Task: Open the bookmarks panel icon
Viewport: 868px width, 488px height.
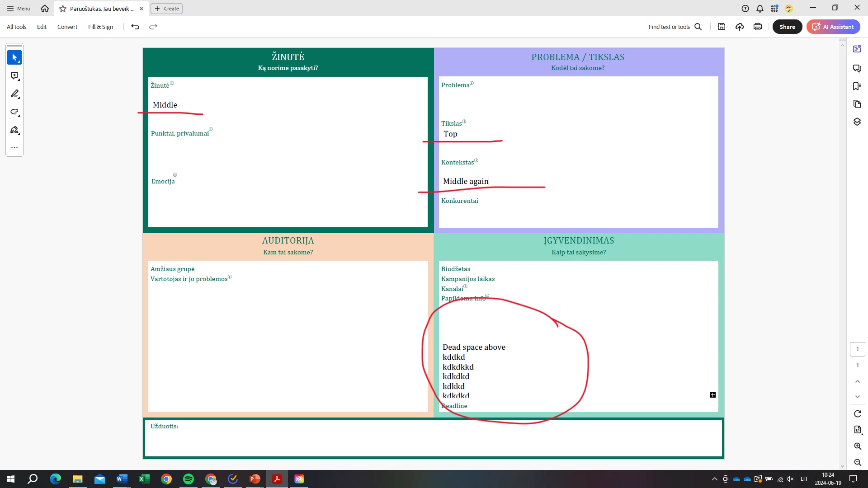Action: (857, 86)
